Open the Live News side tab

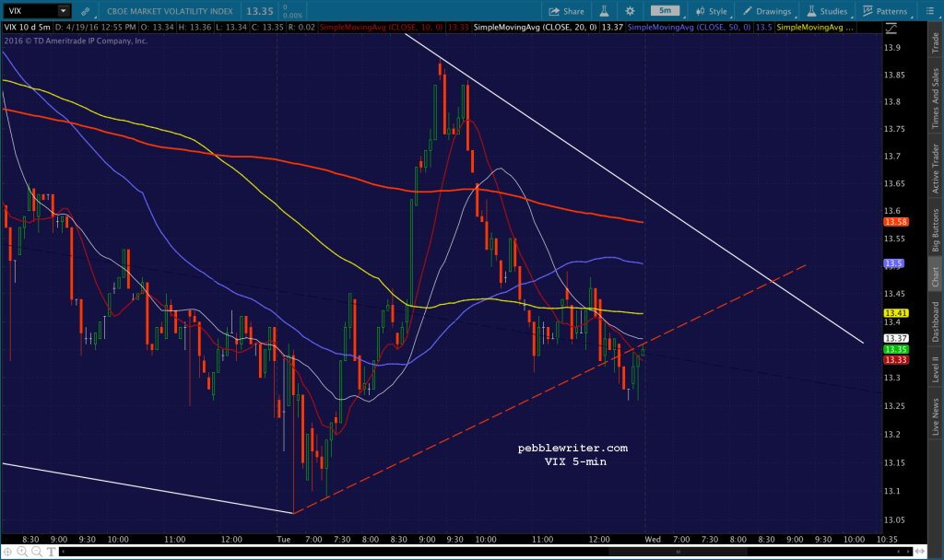(936, 416)
